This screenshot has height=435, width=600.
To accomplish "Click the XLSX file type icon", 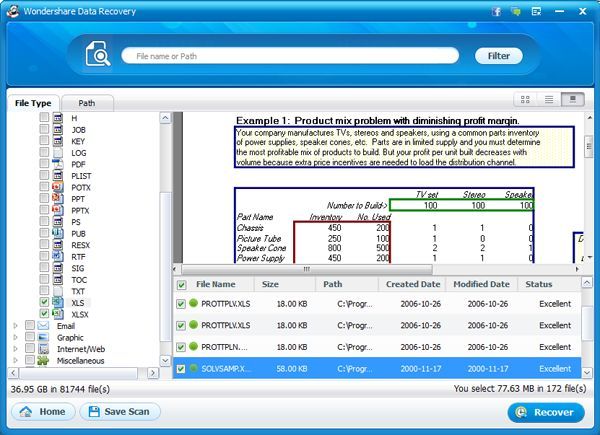I will [58, 314].
